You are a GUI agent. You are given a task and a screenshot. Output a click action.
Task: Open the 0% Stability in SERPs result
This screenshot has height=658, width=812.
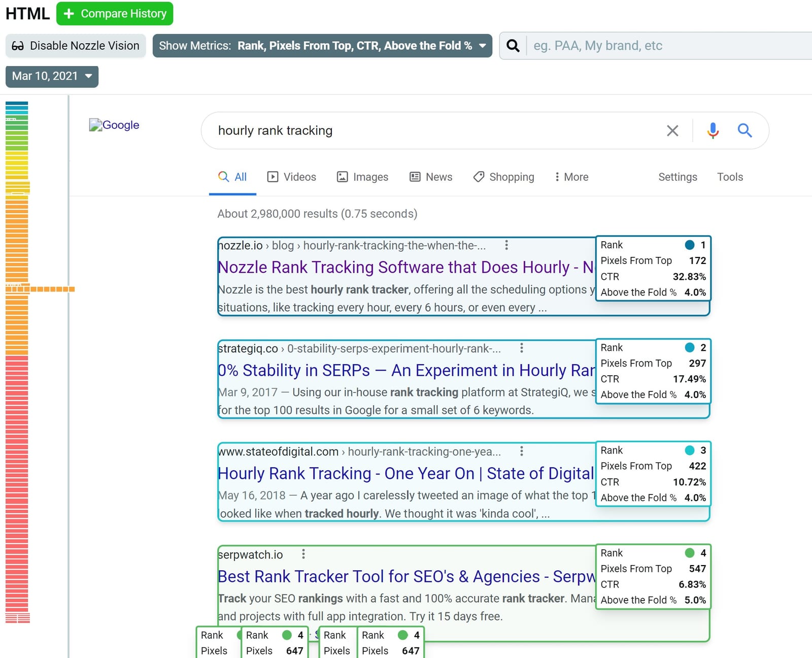(406, 370)
